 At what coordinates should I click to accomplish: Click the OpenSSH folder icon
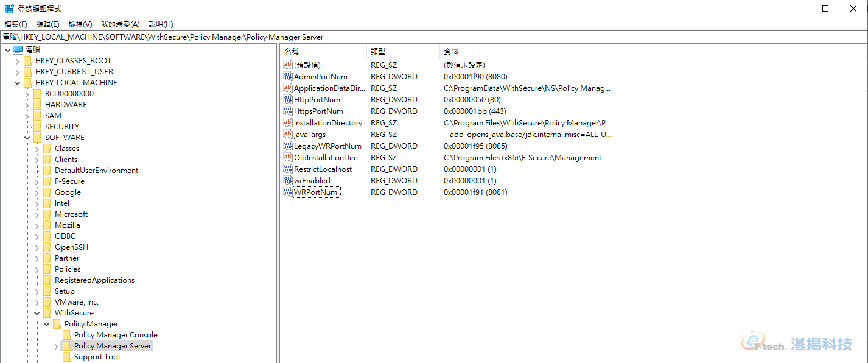click(47, 247)
